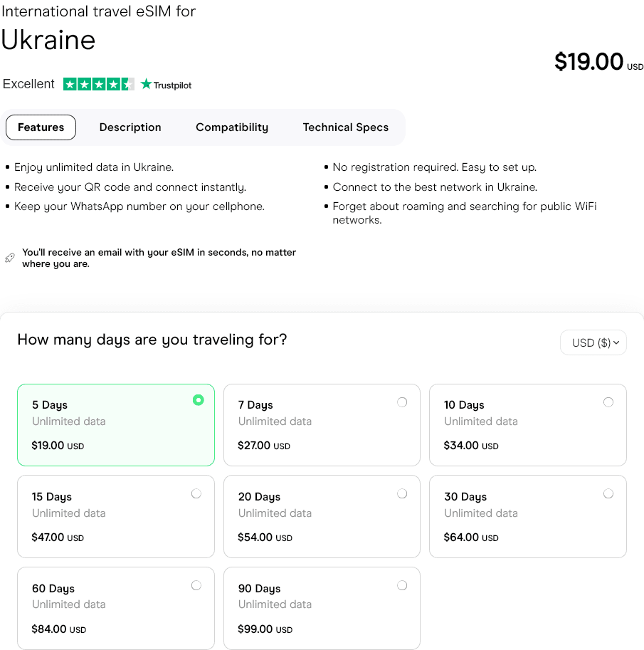Switch to the Features tab
Image resolution: width=644 pixels, height=650 pixels.
[41, 127]
